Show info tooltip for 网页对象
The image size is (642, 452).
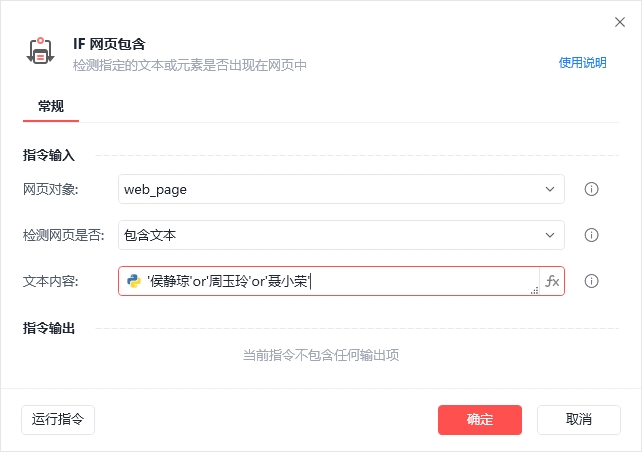[591, 189]
